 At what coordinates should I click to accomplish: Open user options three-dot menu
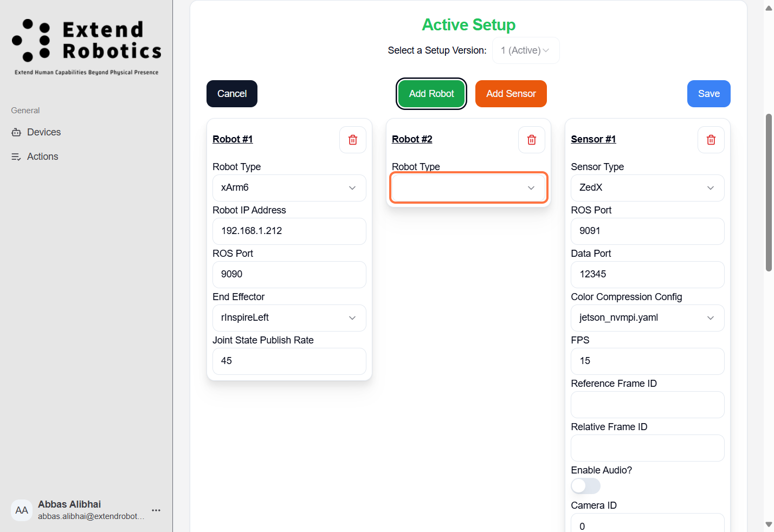click(156, 510)
